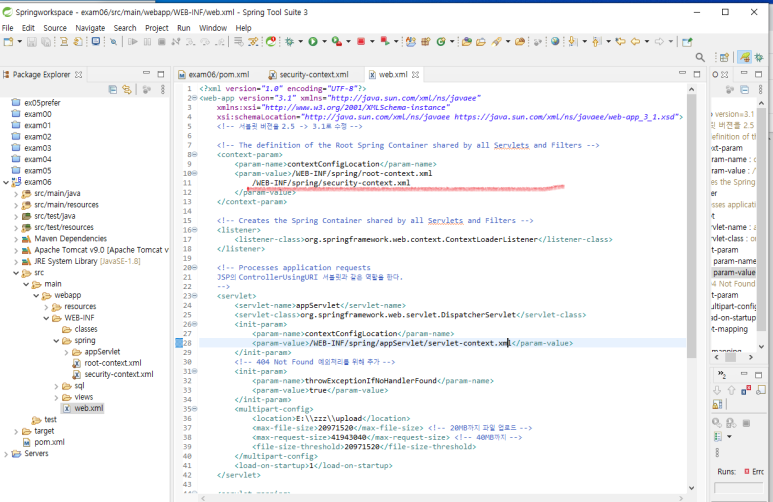Collapse the WEB-INF folder
The width and height of the screenshot is (773, 502).
46,318
